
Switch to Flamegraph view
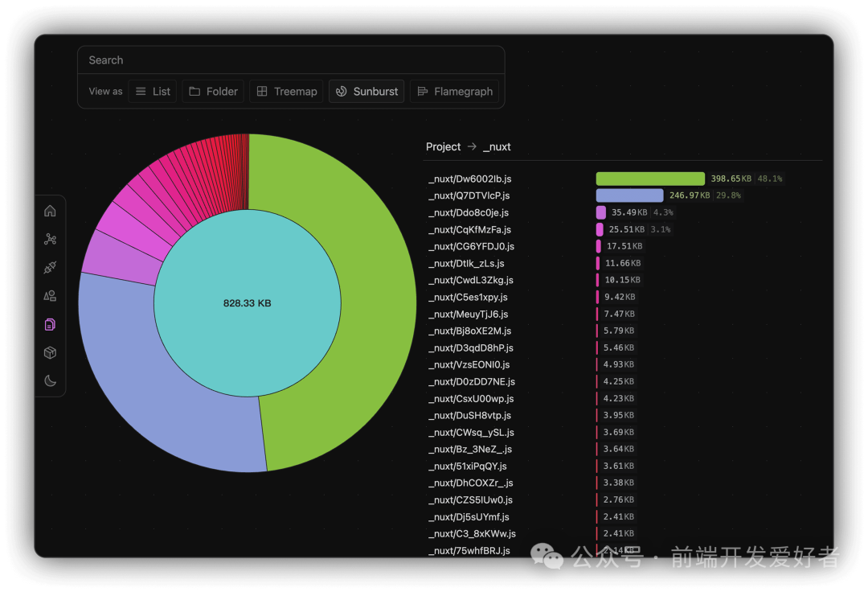point(454,92)
